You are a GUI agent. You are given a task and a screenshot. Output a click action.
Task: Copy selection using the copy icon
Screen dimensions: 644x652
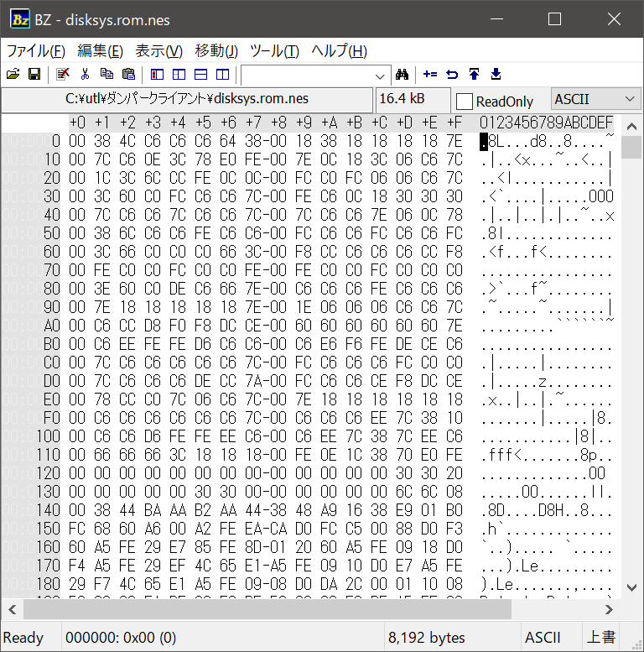point(106,75)
